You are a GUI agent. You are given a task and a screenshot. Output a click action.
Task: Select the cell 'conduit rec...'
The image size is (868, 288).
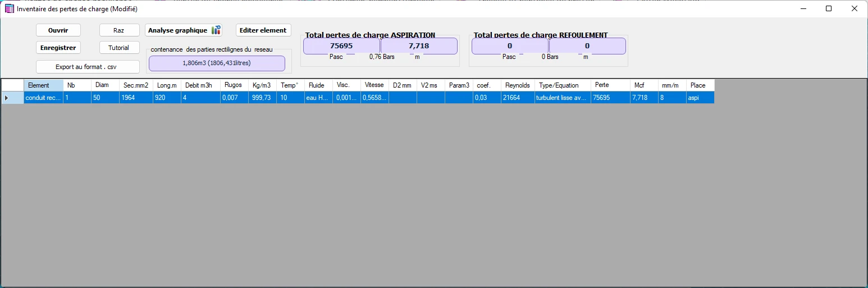tap(43, 98)
